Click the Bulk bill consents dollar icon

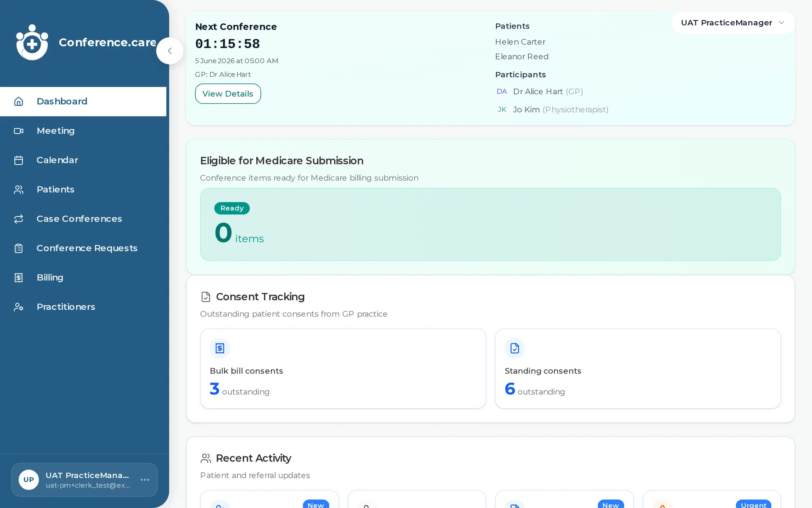point(220,348)
